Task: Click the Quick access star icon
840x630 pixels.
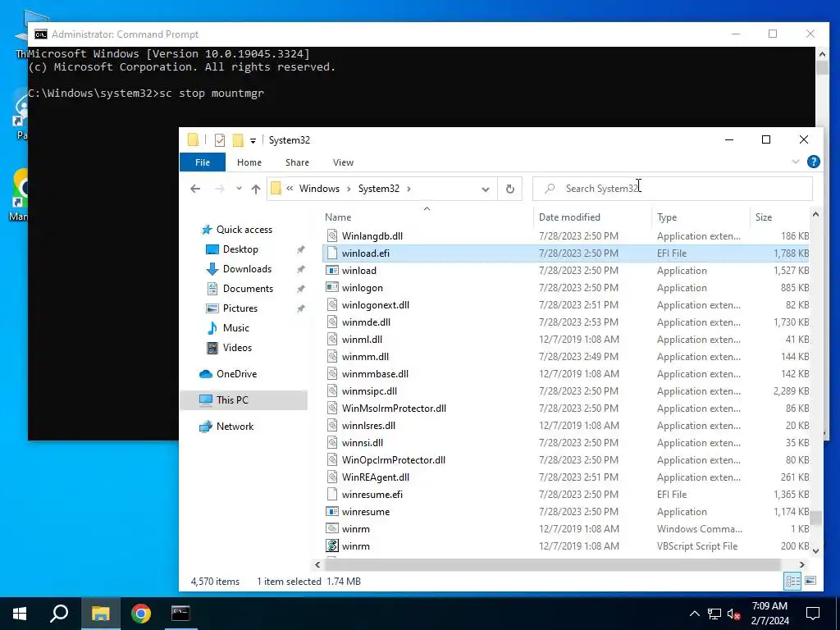Action: click(207, 230)
